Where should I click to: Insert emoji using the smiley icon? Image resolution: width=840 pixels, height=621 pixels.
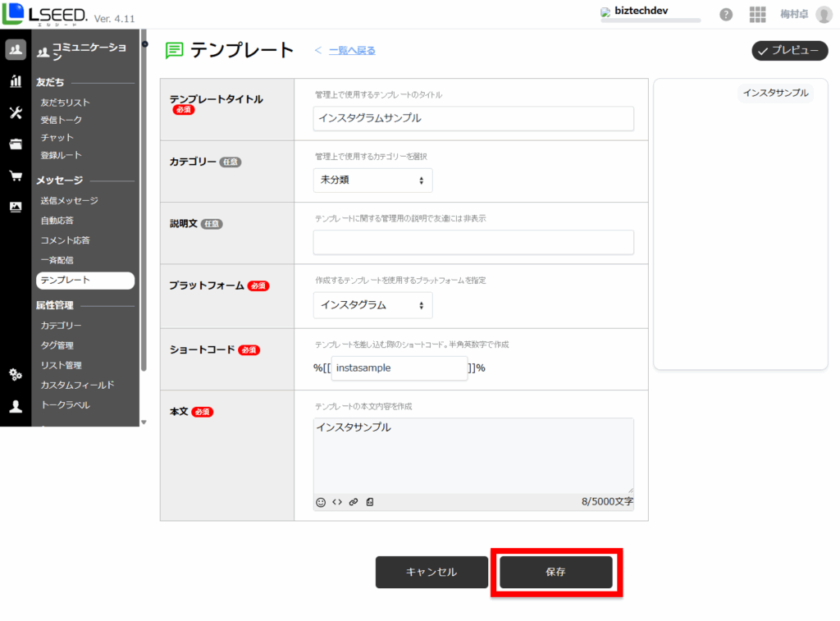(321, 502)
